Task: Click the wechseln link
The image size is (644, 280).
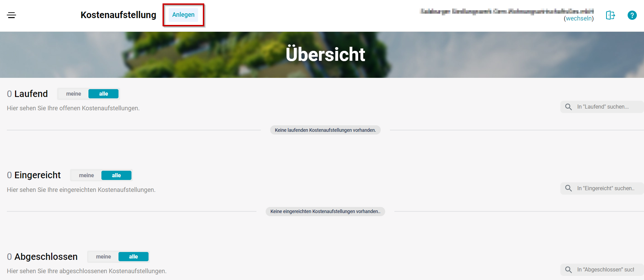Action: tap(579, 18)
